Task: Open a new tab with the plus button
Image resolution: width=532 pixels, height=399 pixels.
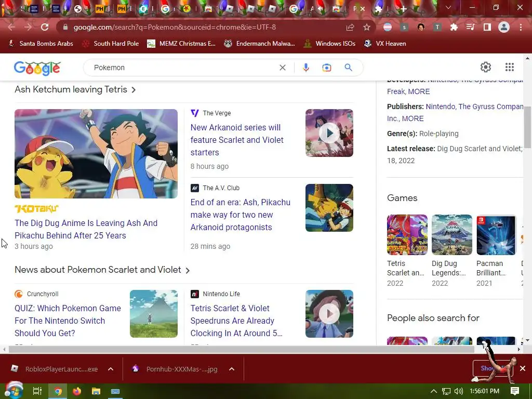Action: 403,9
